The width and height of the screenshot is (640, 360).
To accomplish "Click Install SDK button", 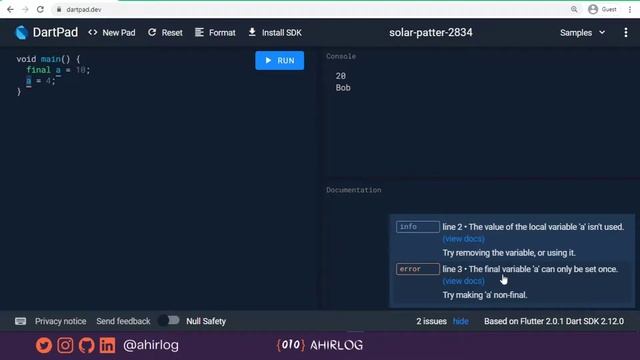I will [275, 33].
